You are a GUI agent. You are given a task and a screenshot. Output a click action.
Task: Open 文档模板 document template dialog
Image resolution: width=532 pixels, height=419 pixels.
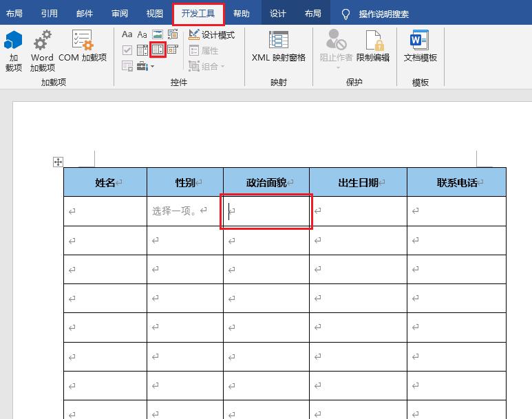(420, 47)
